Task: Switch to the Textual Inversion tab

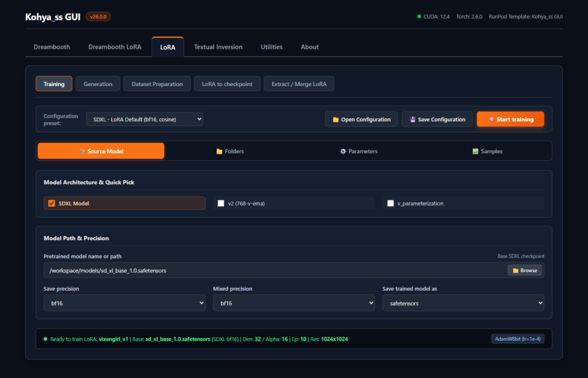Action: [218, 47]
